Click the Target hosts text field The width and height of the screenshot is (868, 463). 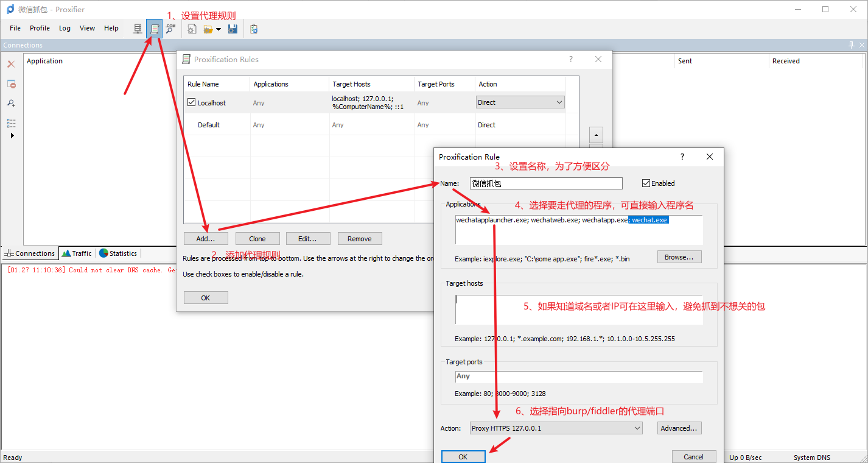(x=579, y=309)
